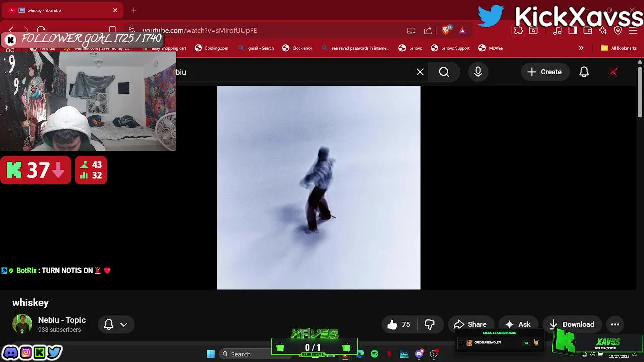Open Brave Rewards triangle icon

[x=462, y=30]
